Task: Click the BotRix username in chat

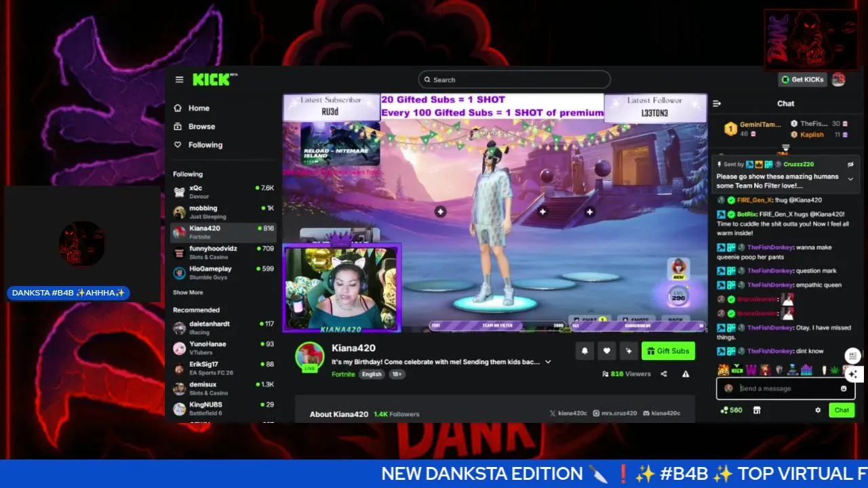Action: [746, 214]
